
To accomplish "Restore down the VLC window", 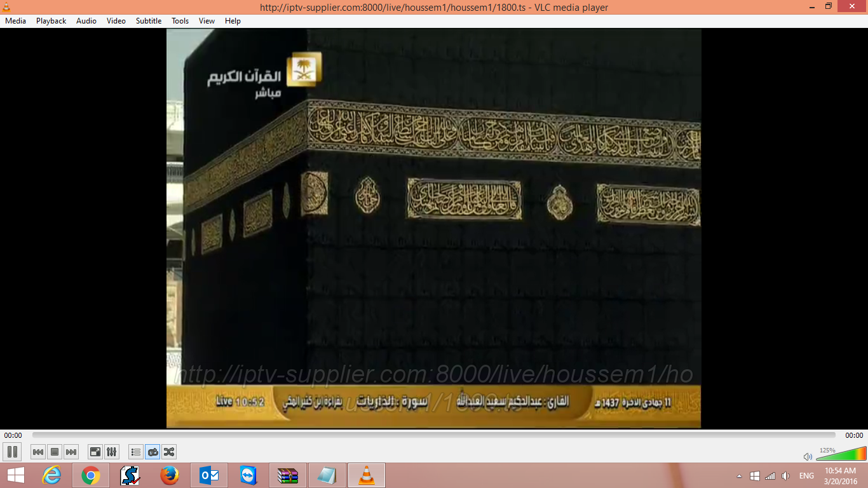I will 828,6.
